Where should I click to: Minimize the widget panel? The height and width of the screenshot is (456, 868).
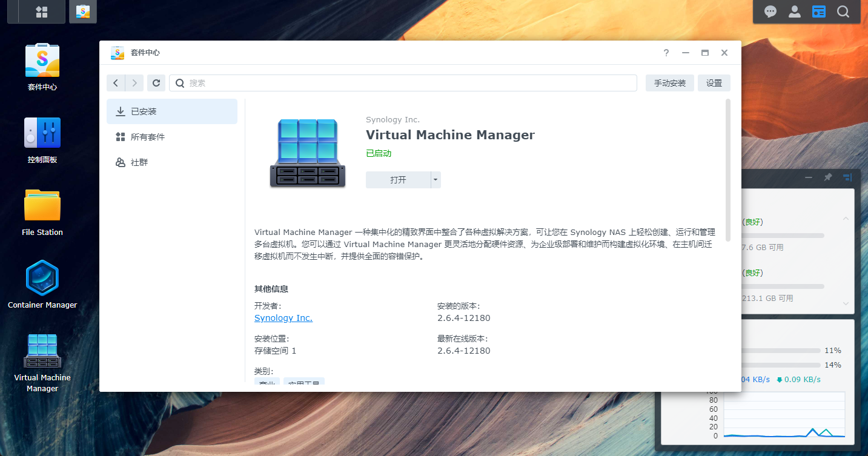click(809, 177)
